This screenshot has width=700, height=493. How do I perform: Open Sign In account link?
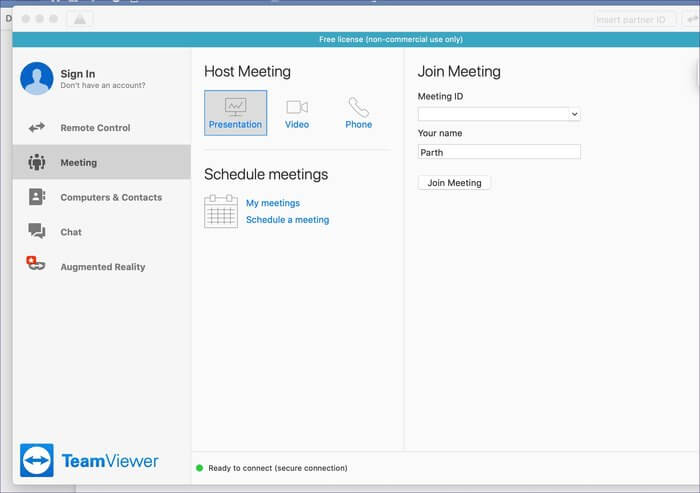tap(78, 74)
